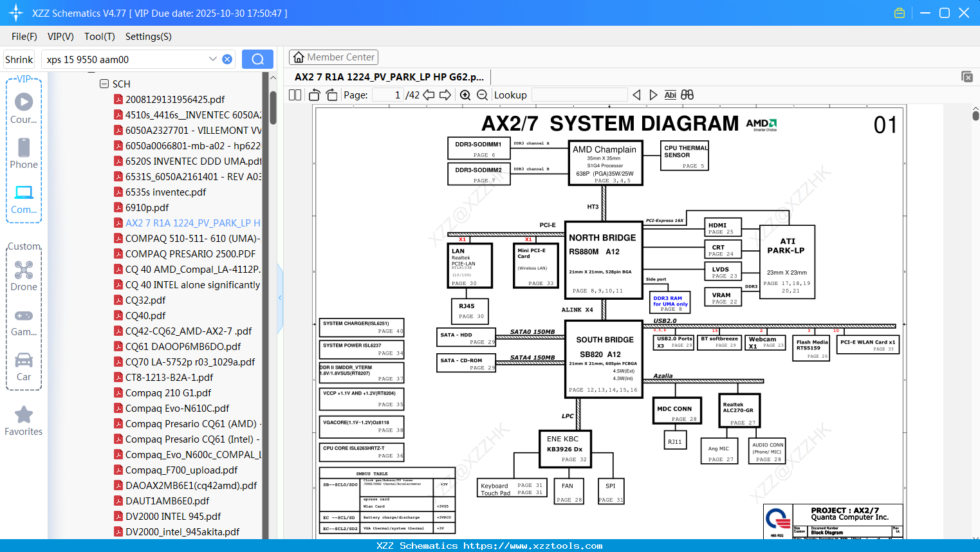Open 6535s inventec.pdf

[x=165, y=192]
